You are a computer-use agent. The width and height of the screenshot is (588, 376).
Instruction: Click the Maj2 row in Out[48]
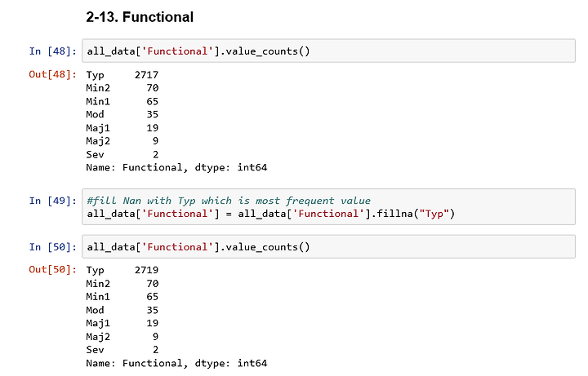[122, 141]
